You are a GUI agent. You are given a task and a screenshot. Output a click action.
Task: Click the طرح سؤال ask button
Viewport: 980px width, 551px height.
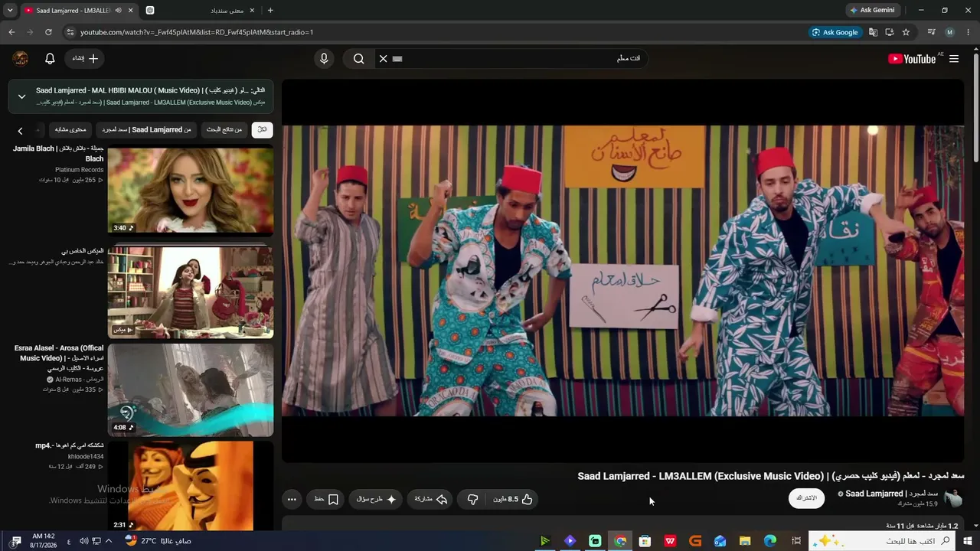pos(377,499)
